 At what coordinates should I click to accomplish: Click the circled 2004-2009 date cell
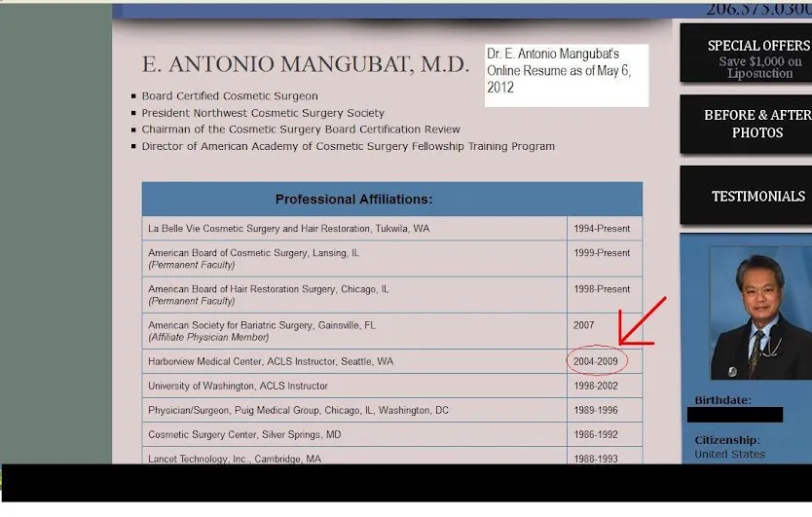coord(596,361)
